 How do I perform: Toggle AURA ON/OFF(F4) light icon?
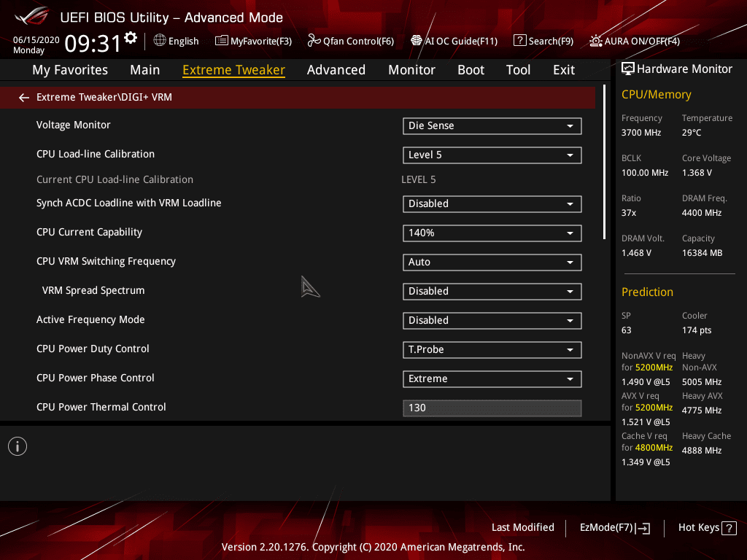pyautogui.click(x=595, y=41)
